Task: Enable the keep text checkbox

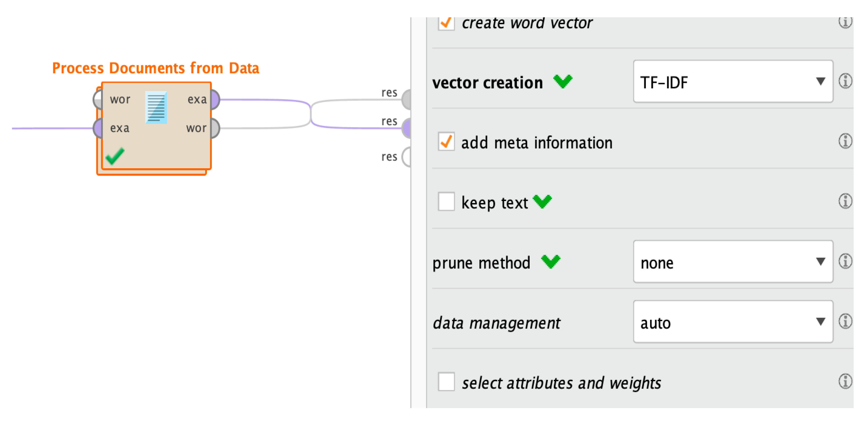Action: pos(446,202)
